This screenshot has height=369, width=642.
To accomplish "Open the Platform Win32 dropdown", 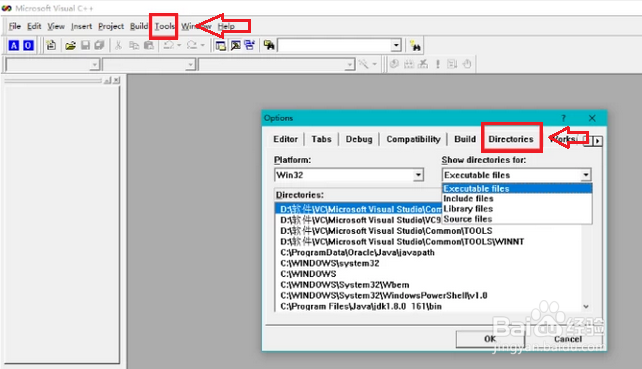I will (418, 175).
